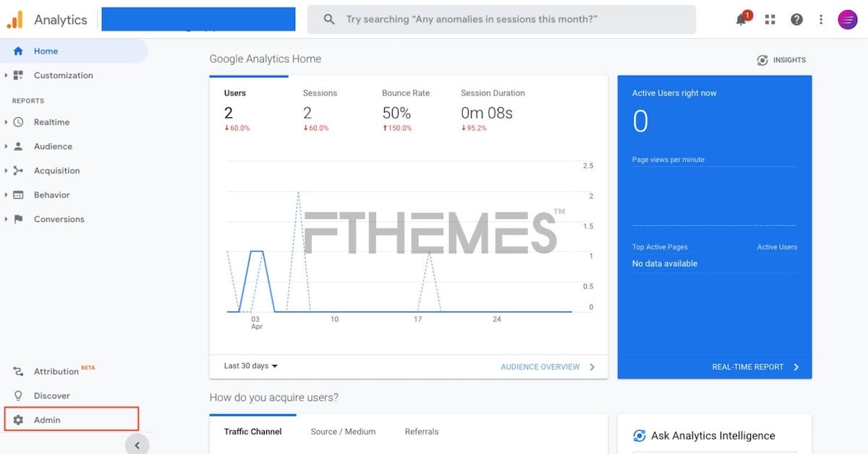The width and height of the screenshot is (868, 454).
Task: Open the Realtime reports label
Action: [x=51, y=122]
